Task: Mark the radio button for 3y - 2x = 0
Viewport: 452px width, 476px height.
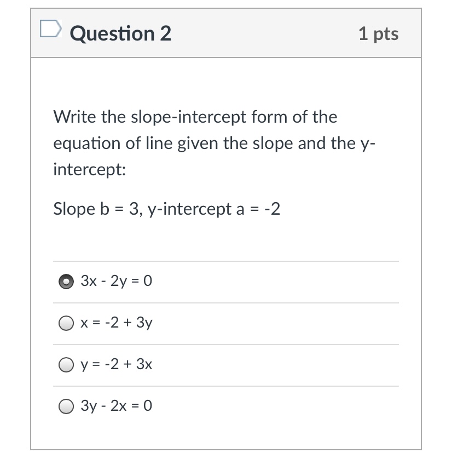Action: coord(66,406)
